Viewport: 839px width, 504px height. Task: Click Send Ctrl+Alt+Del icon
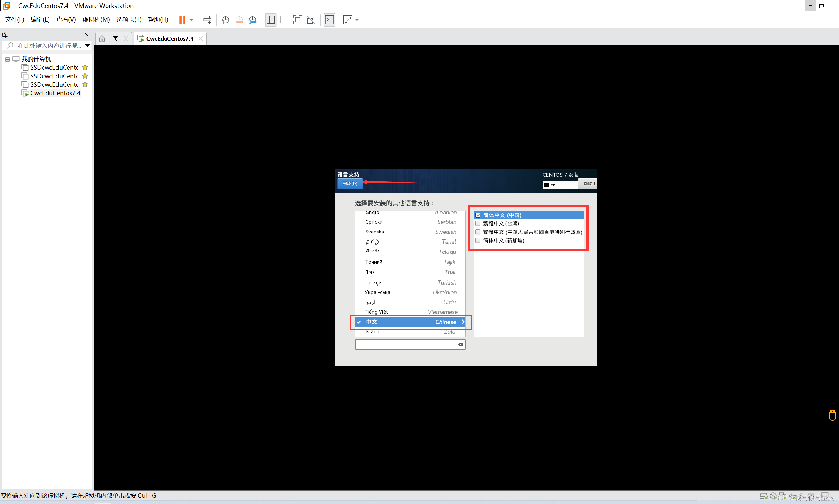(x=207, y=20)
